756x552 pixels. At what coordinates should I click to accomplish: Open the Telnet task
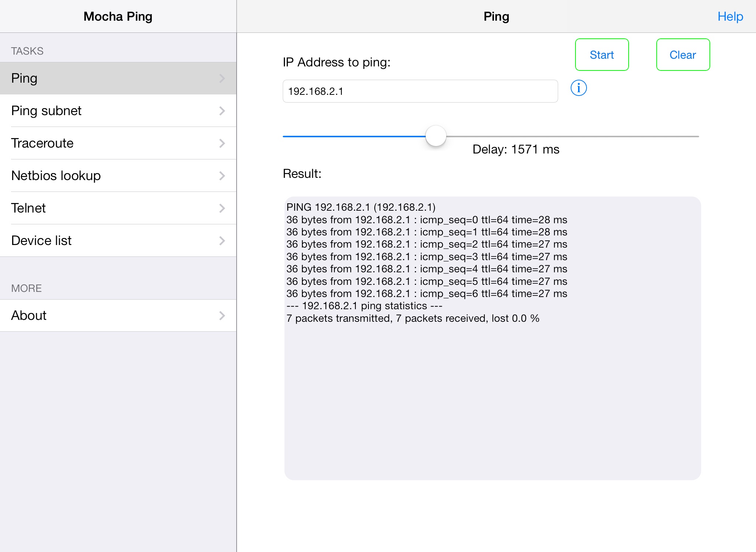118,208
